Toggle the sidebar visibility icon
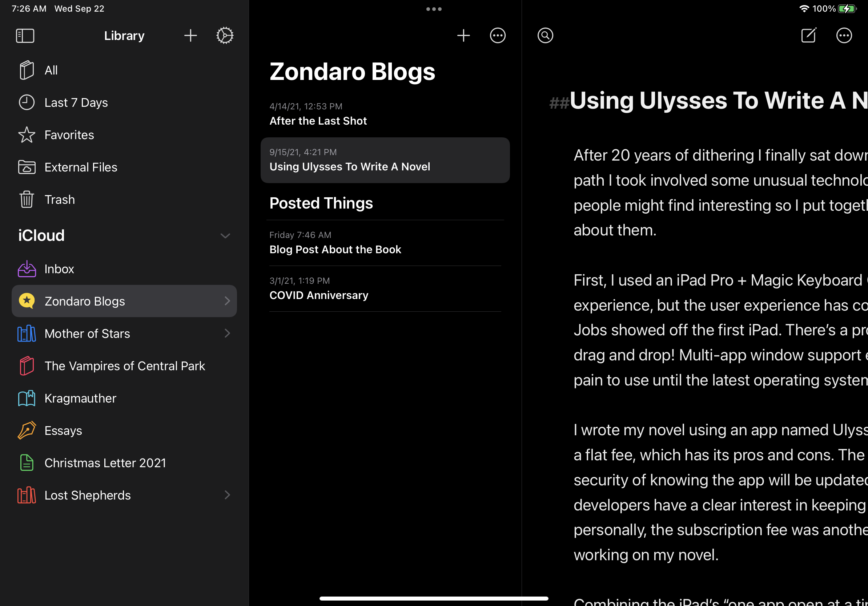Screen dimensions: 868x606 click(x=25, y=36)
